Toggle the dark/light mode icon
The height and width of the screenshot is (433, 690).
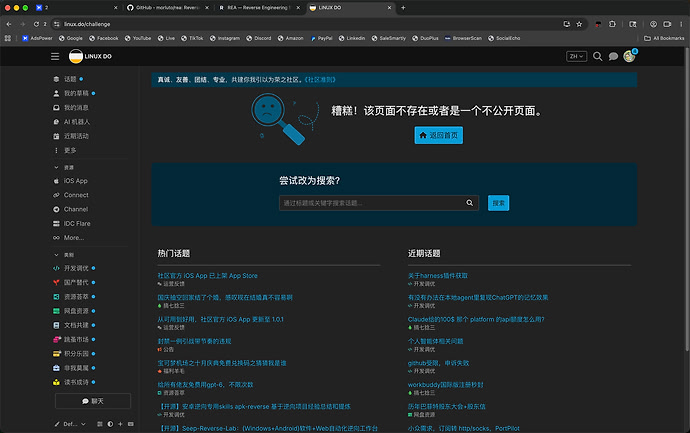[110, 424]
